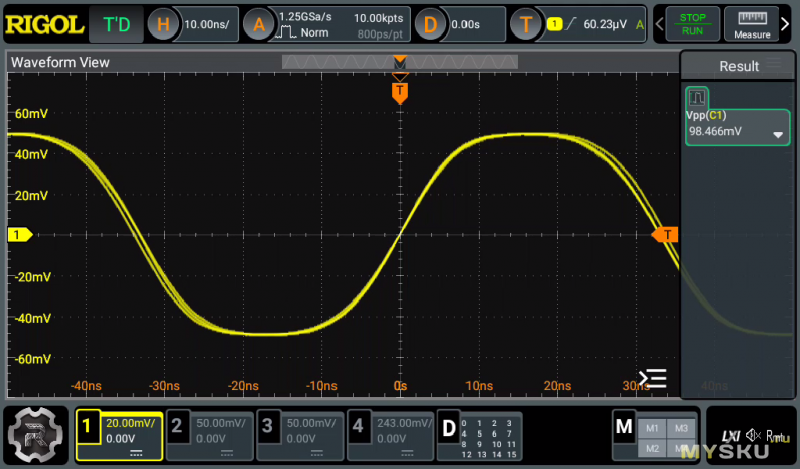Open the waveform view side menu icon
The width and height of the screenshot is (800, 469).
(652, 378)
